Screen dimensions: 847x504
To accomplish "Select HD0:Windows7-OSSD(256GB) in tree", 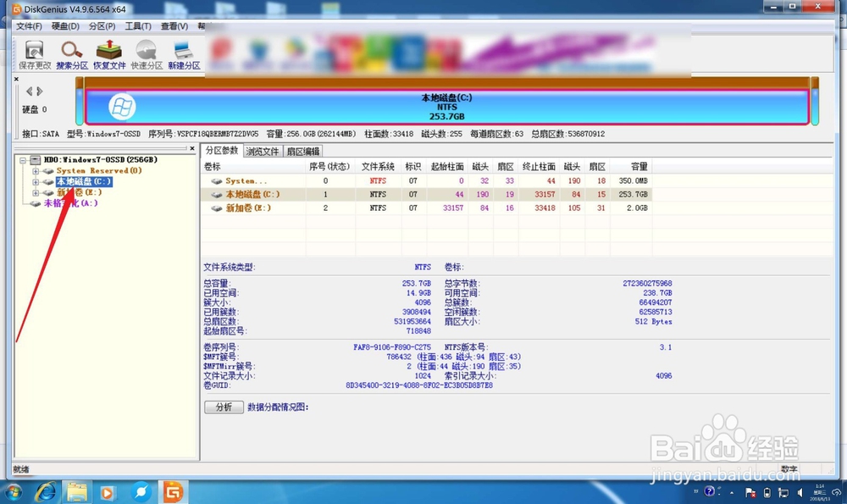I will click(x=101, y=160).
